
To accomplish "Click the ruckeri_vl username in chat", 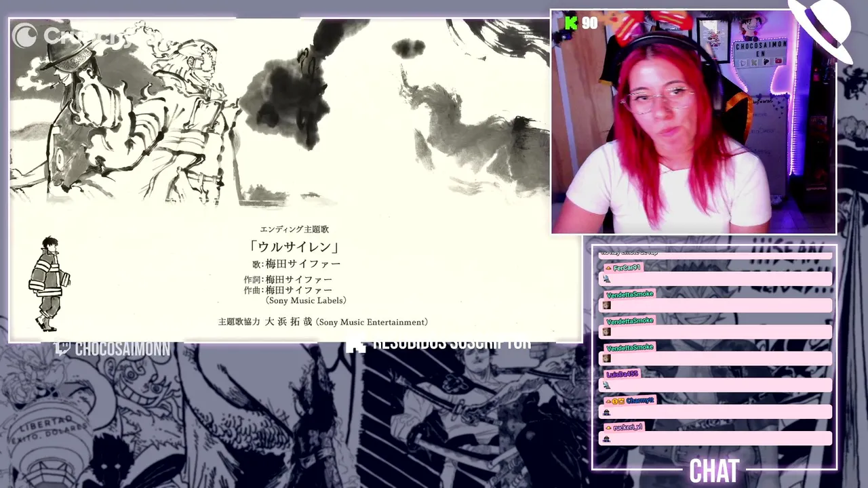I will point(627,428).
